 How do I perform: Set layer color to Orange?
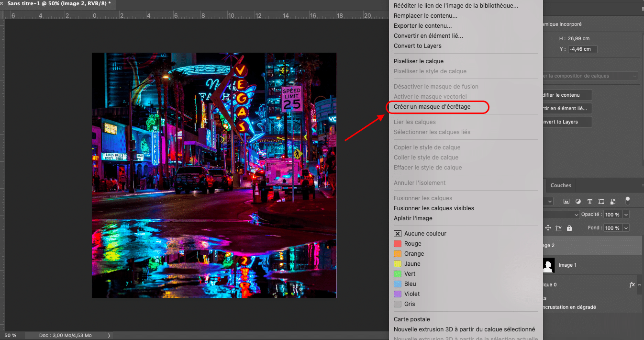pyautogui.click(x=409, y=254)
